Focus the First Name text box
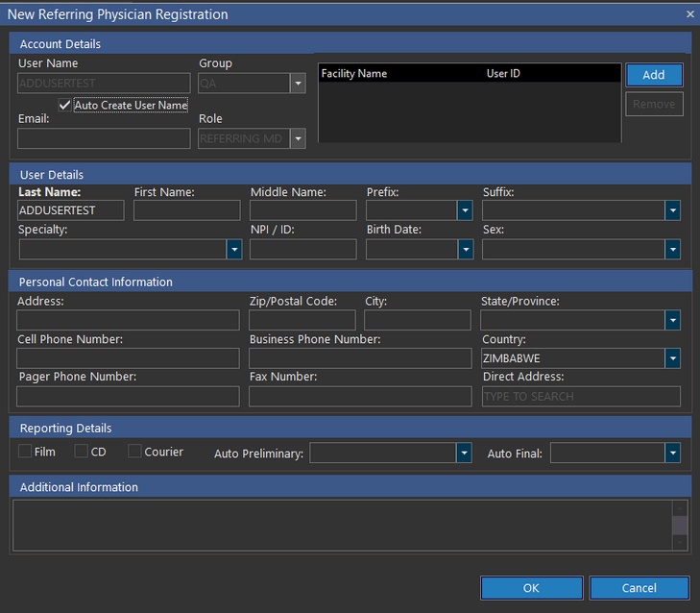 (x=186, y=210)
